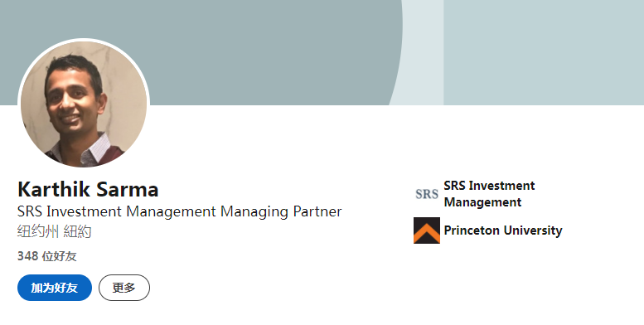Click the 纽约州 紐約 location text
644x325 pixels.
(x=54, y=231)
